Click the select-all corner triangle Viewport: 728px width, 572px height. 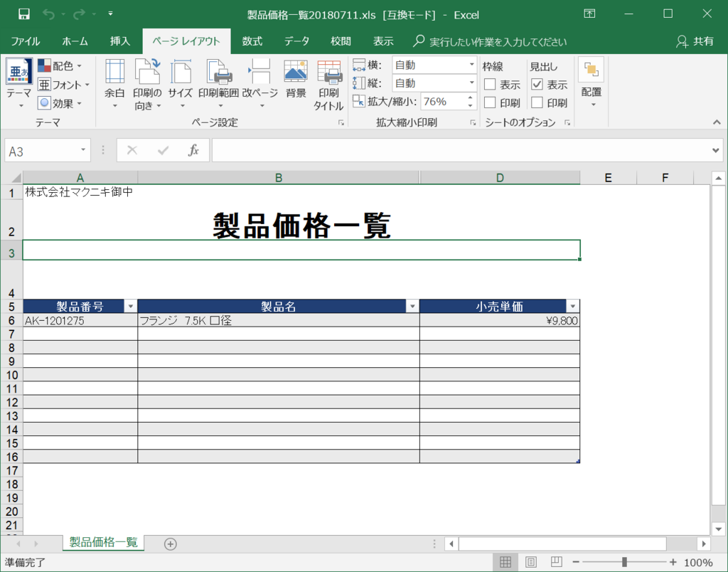[16, 178]
